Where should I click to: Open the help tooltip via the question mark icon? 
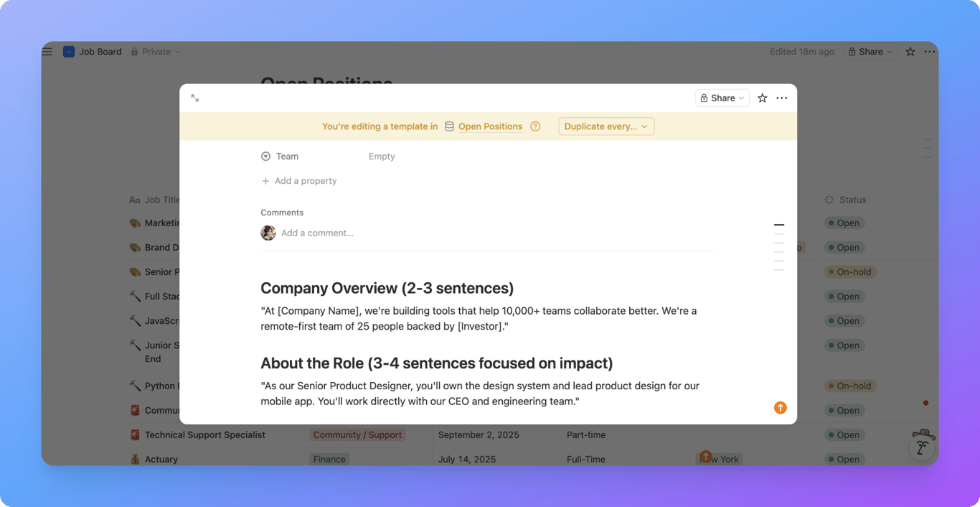[535, 126]
